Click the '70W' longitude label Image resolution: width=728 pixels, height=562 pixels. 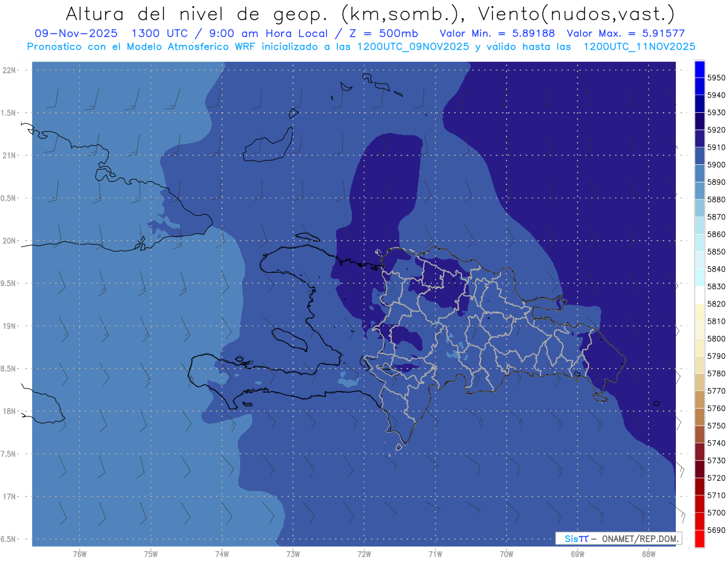coord(507,554)
